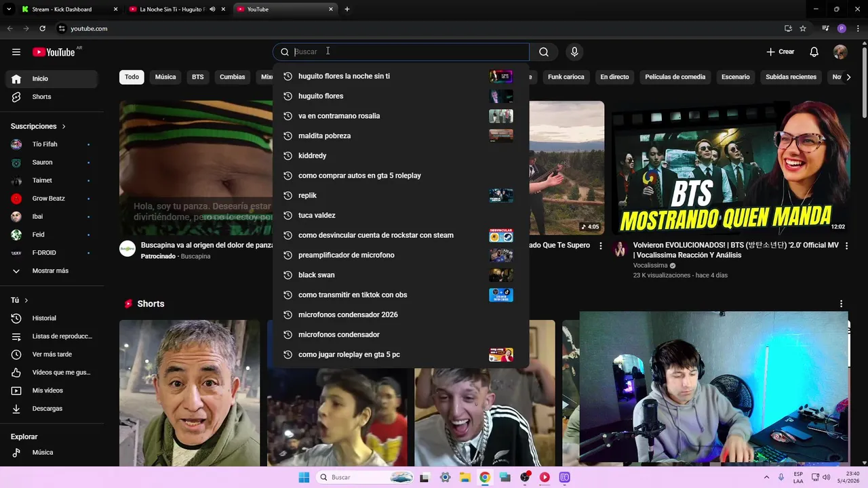Open options for the Vocalissima video

click(x=846, y=246)
